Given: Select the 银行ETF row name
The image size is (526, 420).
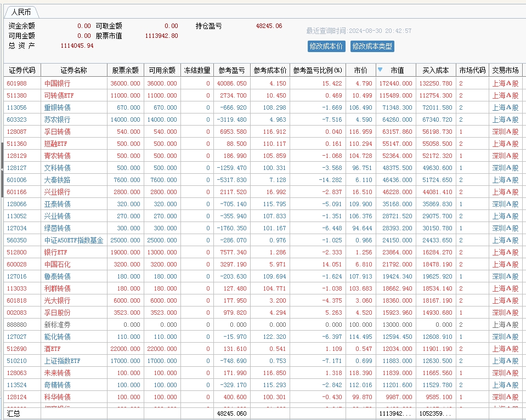Looking at the screenshot, I should (56, 253).
